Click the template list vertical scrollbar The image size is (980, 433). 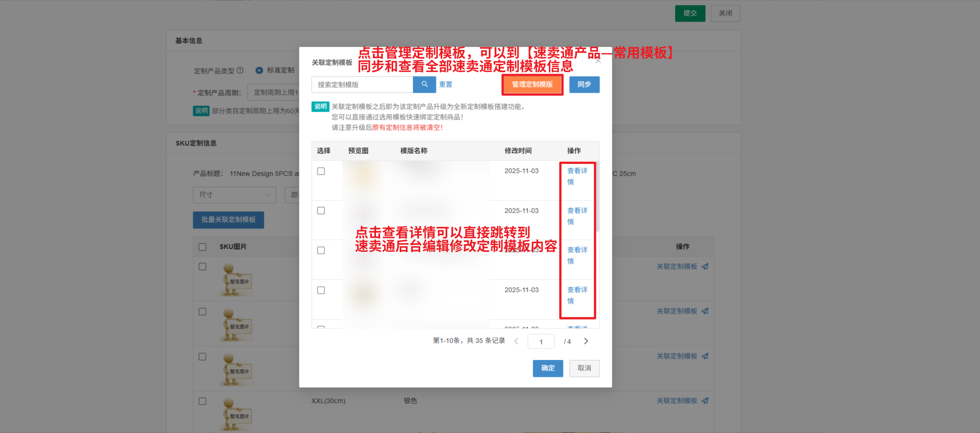598,196
